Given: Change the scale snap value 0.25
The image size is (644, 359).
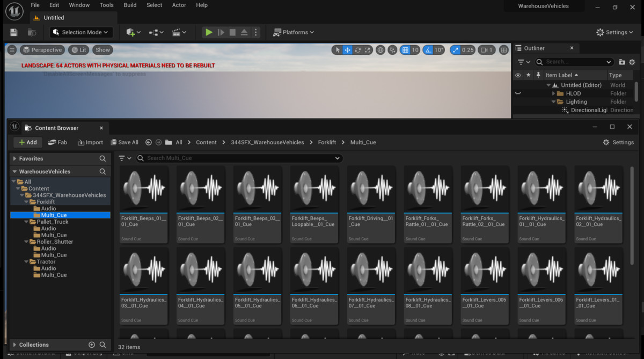Looking at the screenshot, I should 468,50.
